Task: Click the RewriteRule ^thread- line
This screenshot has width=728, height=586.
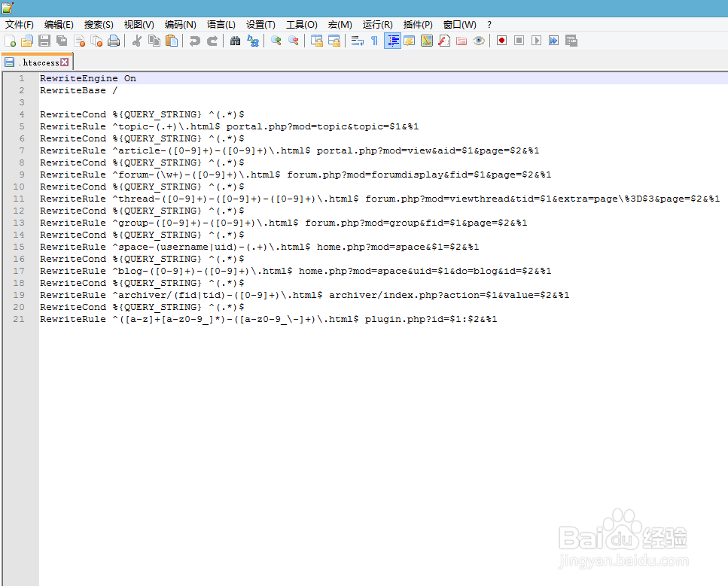Action: point(379,199)
